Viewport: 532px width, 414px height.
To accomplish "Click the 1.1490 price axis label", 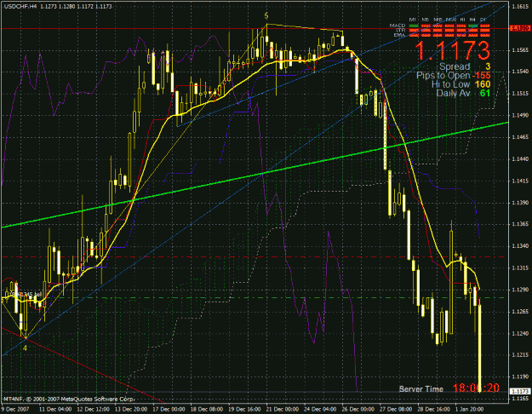I will tap(520, 115).
